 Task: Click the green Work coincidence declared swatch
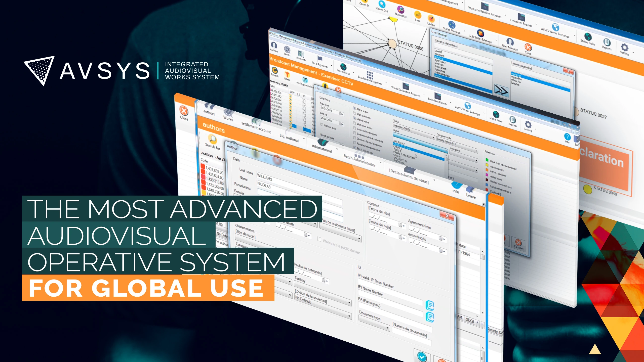pos(487,160)
